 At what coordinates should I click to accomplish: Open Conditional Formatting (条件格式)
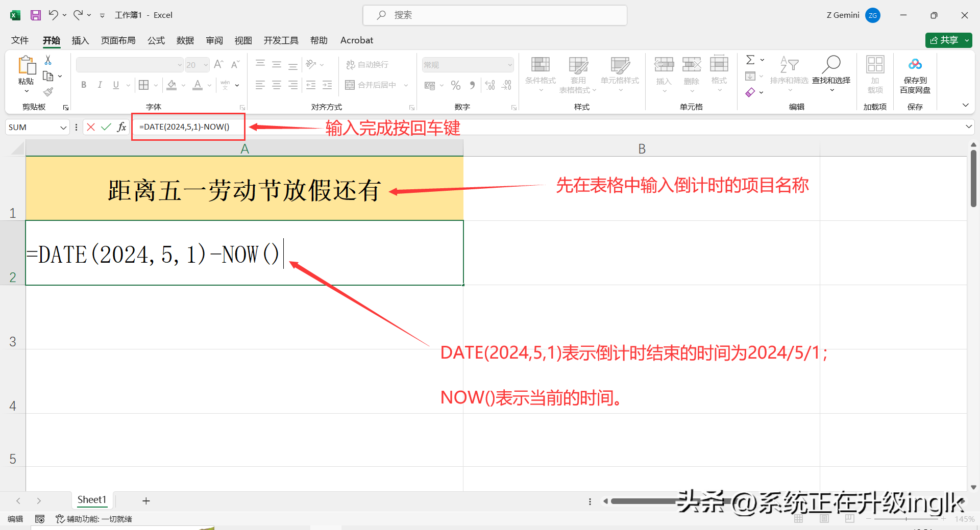541,74
